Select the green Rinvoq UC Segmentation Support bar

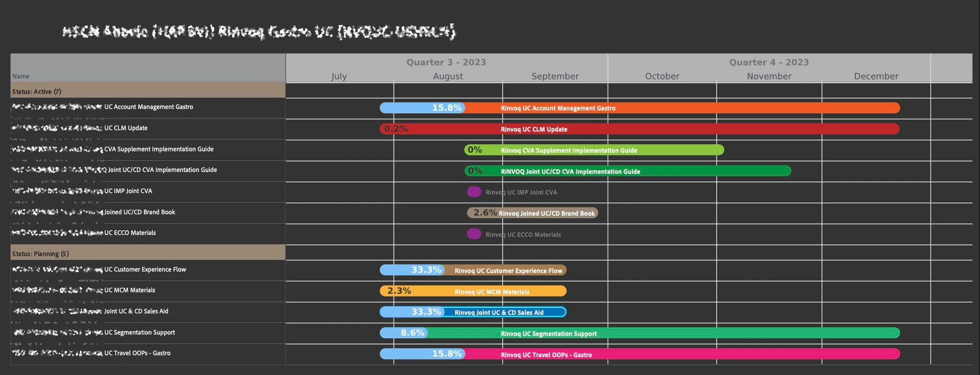[x=640, y=333]
